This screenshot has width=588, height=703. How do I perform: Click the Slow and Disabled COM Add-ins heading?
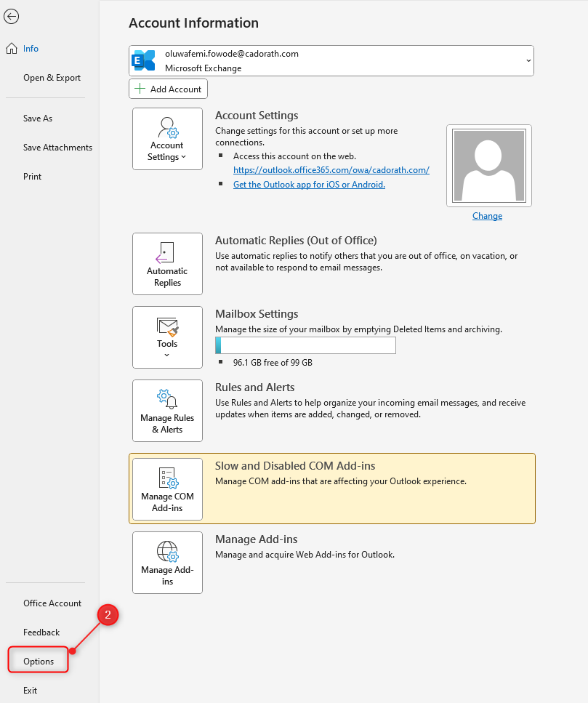295,466
